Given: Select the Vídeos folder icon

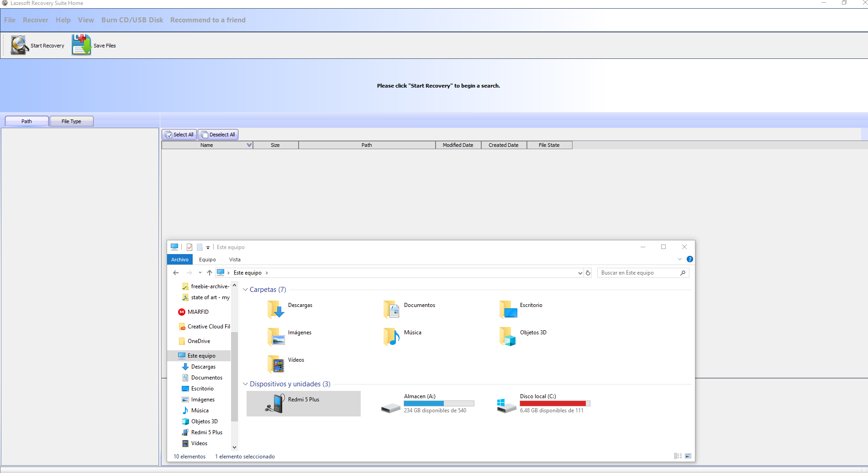Looking at the screenshot, I should [276, 364].
